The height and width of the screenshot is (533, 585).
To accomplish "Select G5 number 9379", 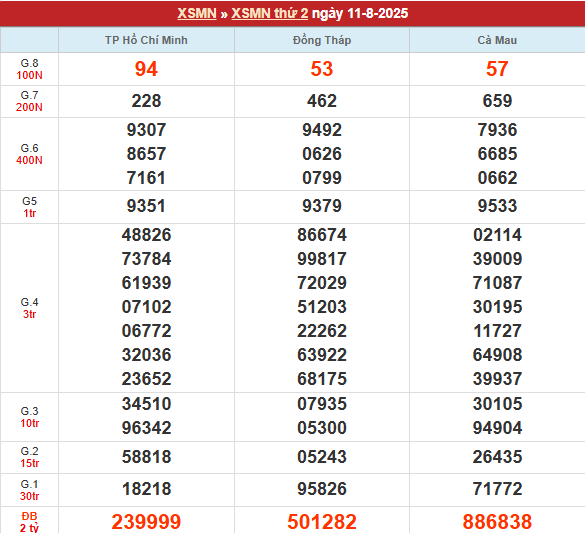I will 322,206.
